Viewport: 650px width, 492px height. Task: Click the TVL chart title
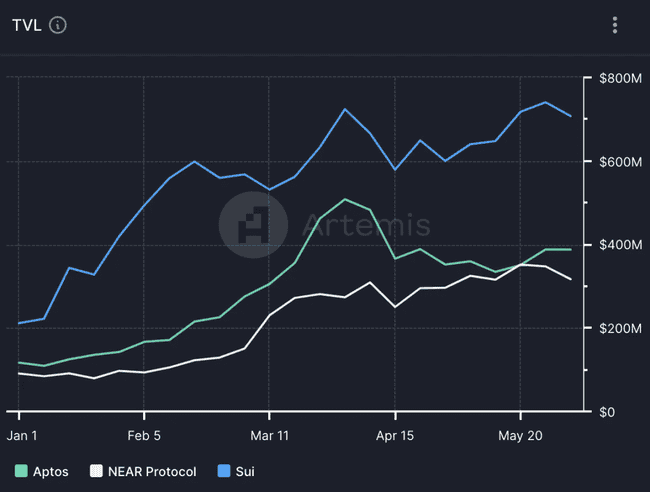pyautogui.click(x=27, y=25)
